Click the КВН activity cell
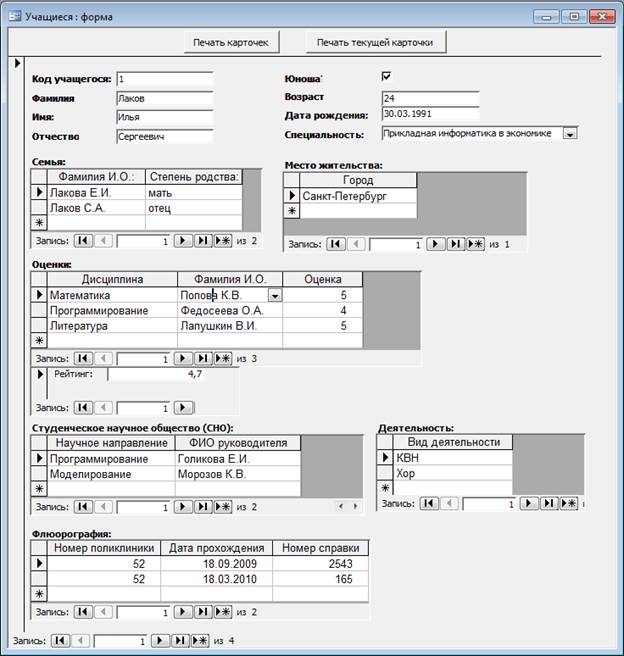Viewport: 624px width, 656px height. (453, 458)
